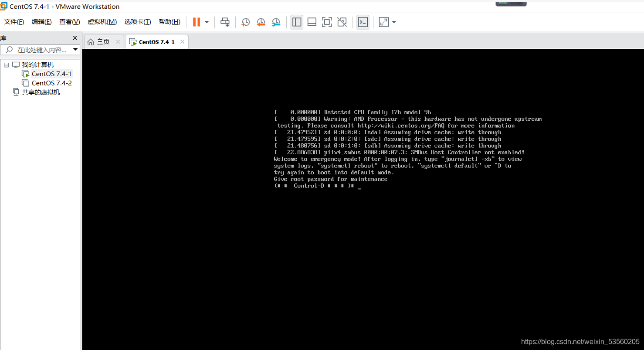Image resolution: width=644 pixels, height=350 pixels.
Task: Open the snapshot manager with wrench icon
Action: (276, 22)
